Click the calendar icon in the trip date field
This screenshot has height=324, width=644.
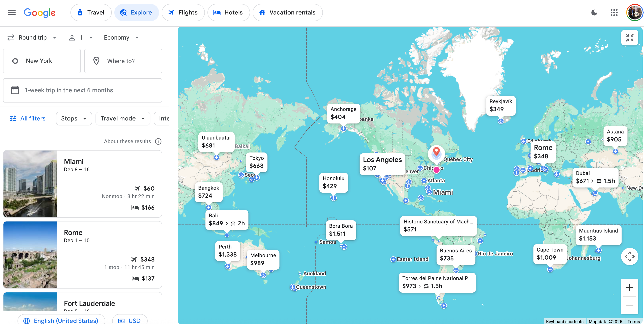[x=15, y=90]
